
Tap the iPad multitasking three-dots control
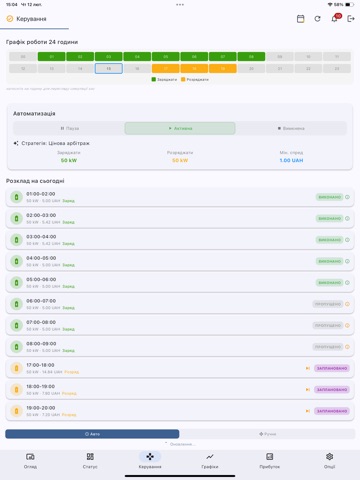[x=180, y=5]
